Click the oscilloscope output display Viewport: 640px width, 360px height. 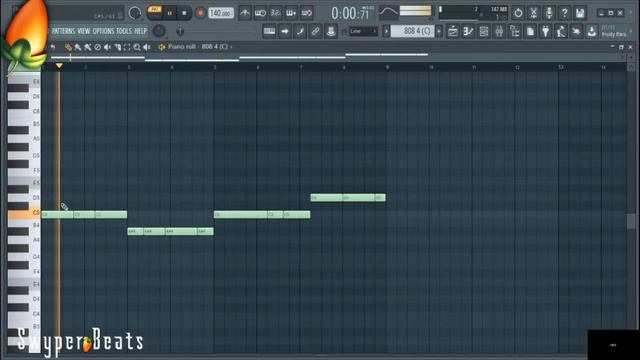pyautogui.click(x=388, y=13)
